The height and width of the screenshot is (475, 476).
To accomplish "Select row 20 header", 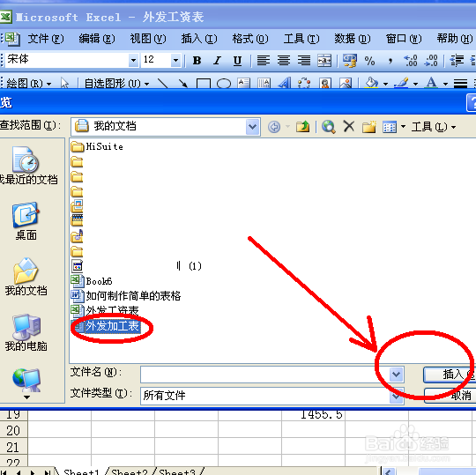I will (x=13, y=430).
